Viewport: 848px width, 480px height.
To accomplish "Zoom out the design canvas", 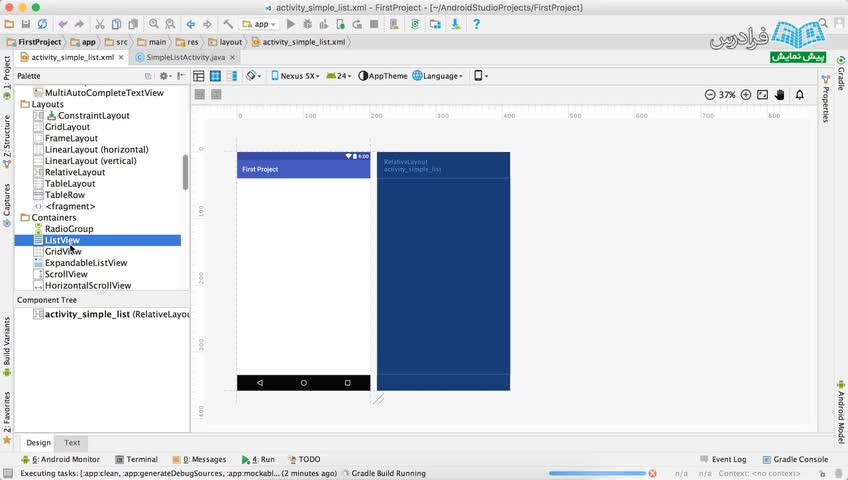I will 710,94.
